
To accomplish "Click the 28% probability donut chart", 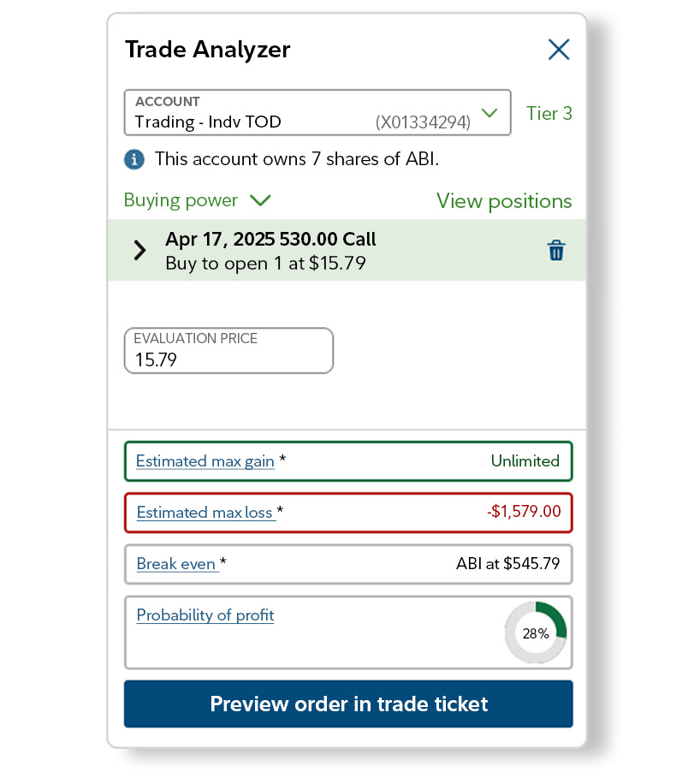I will pyautogui.click(x=536, y=633).
